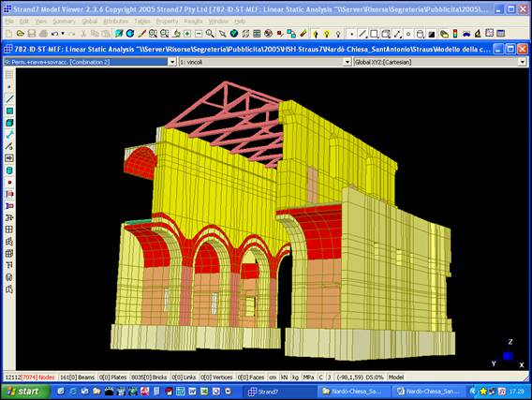Viewport: 532px width, 400px height.
Task: Open the Attributes menu
Action: coord(115,22)
